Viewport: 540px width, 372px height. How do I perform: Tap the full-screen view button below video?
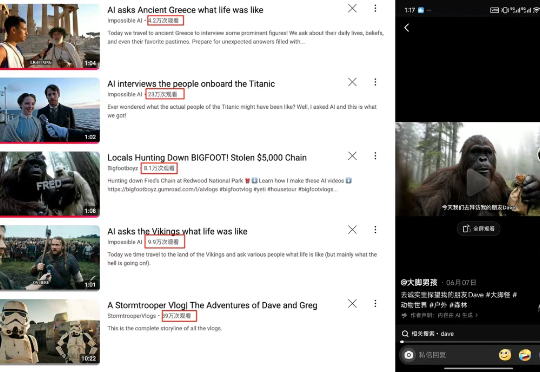pos(478,229)
